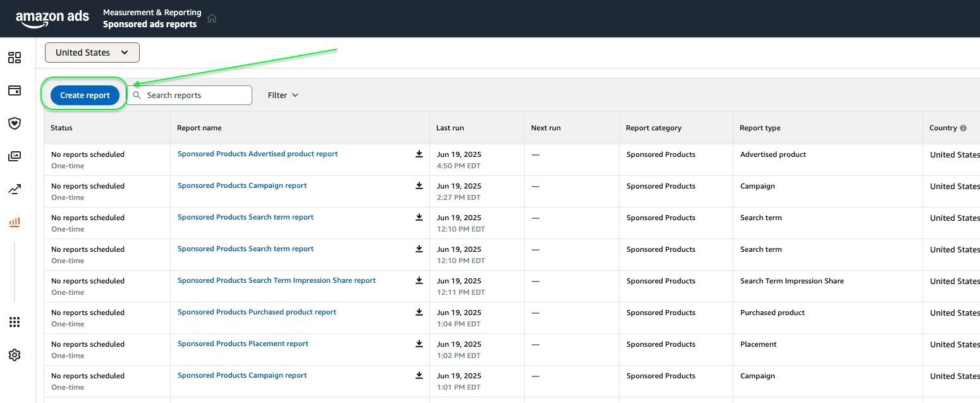980x403 pixels.
Task: Select the 1:04 PM EDT timestamp
Action: coord(458,324)
